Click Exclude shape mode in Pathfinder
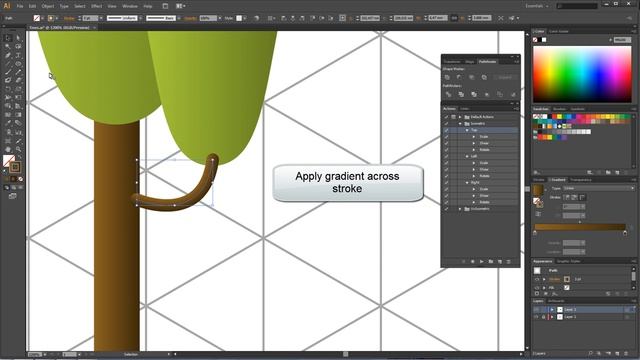640x360 pixels. (x=484, y=77)
